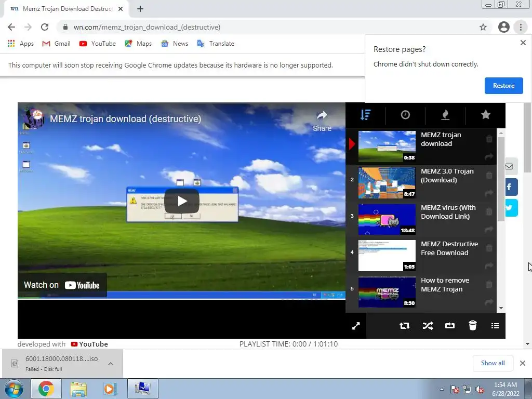This screenshot has width=532, height=399.
Task: Open MEMZ trojan download thumbnail
Action: (x=387, y=146)
